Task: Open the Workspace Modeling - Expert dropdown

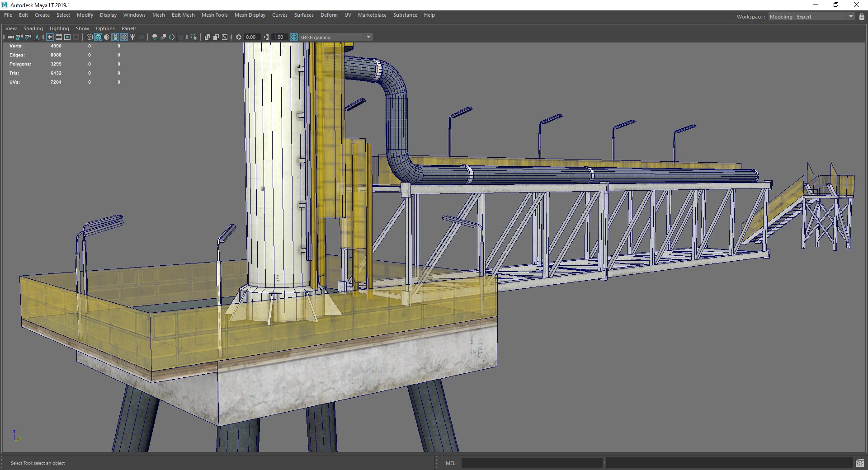Action: (811, 17)
